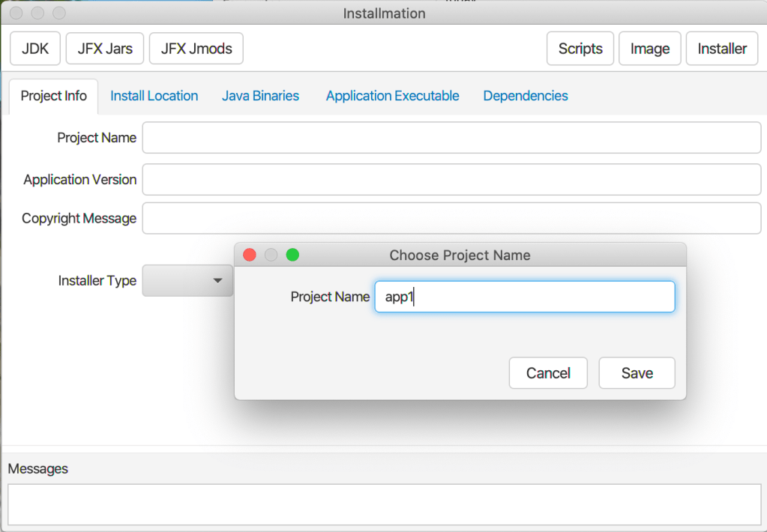Select the JFX Jmods button
Image resolution: width=767 pixels, height=532 pixels.
point(196,49)
